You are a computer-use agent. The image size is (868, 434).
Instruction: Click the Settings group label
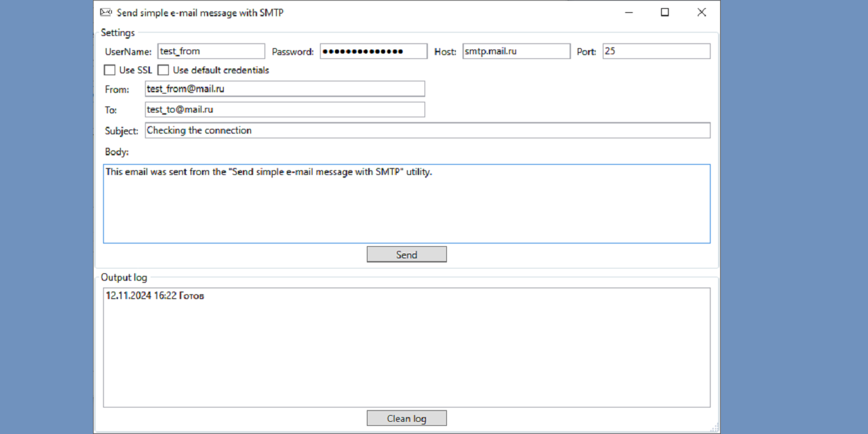[x=118, y=32]
